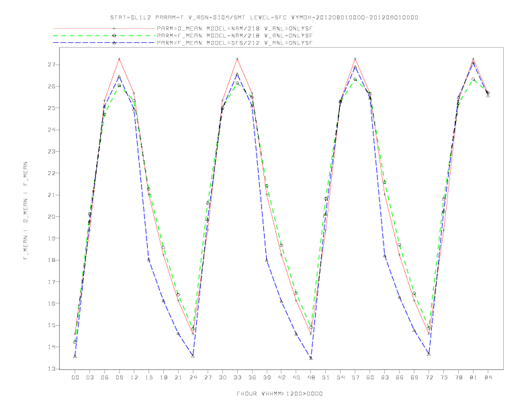Select legend entry PARM=O_MEAN MODEL=NAM/218
This screenshot has width=532, height=411.
pyautogui.click(x=234, y=28)
